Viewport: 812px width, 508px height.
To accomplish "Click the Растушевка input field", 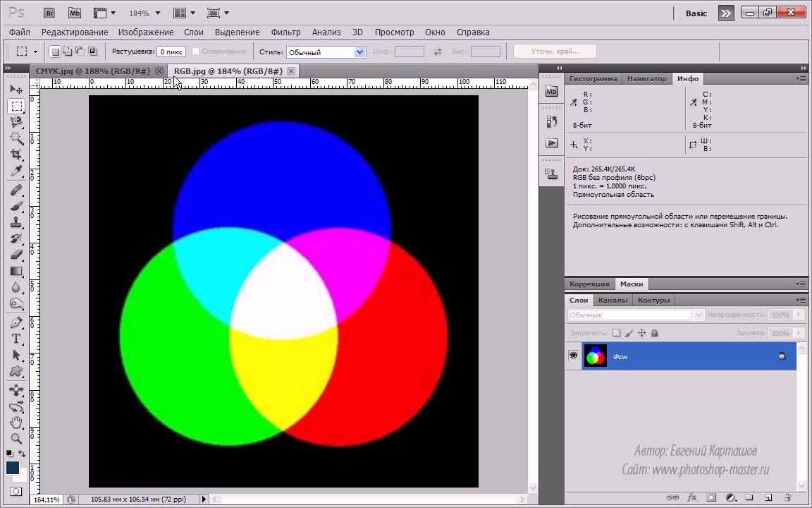I will coord(171,52).
